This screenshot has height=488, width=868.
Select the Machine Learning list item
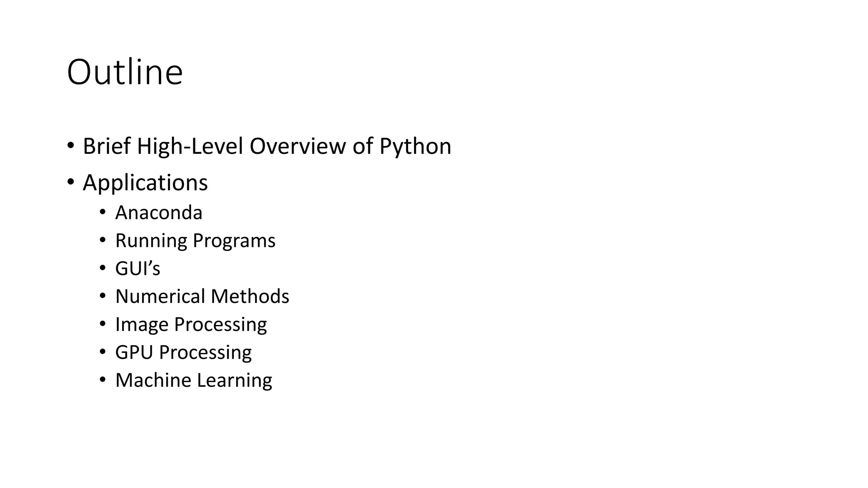tap(193, 380)
